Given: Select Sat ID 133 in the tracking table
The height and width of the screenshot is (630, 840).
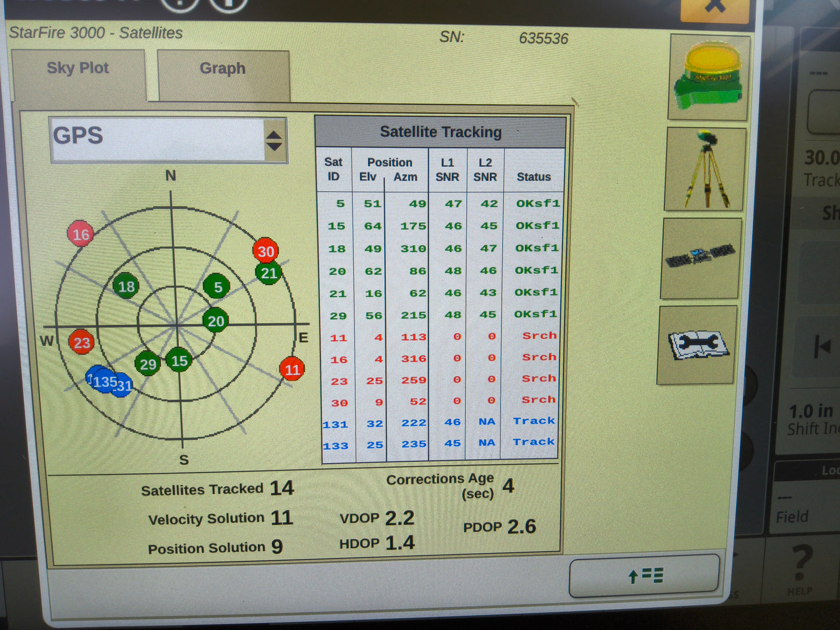Looking at the screenshot, I should (x=336, y=446).
